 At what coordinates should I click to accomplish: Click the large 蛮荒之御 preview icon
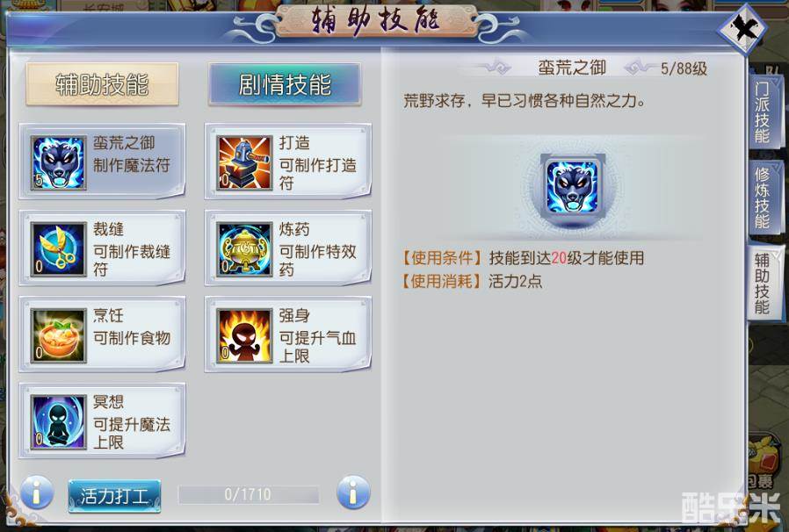(573, 187)
